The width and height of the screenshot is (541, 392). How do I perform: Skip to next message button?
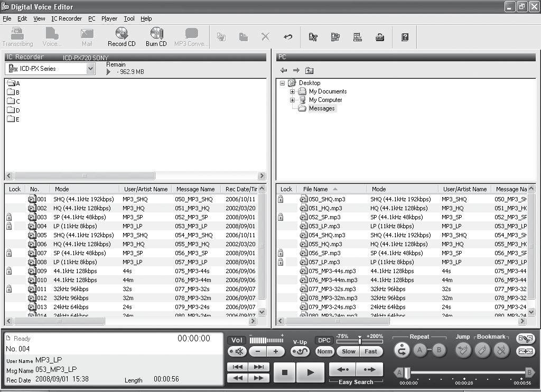pyautogui.click(x=259, y=367)
